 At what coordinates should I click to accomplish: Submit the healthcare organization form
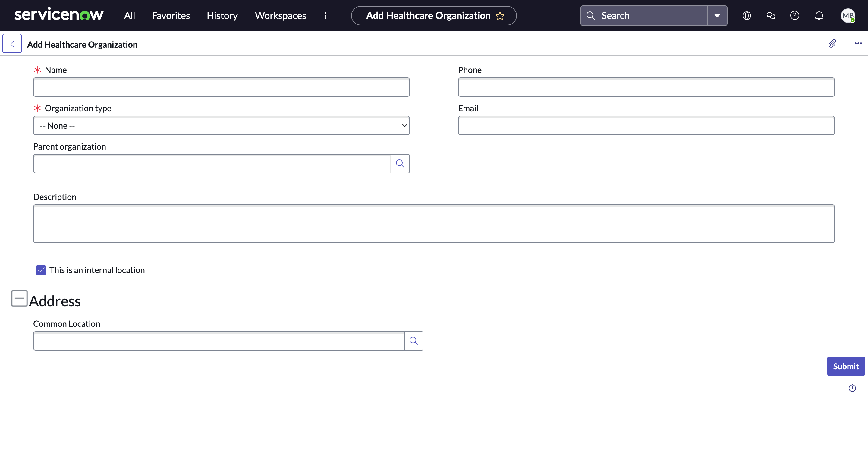click(846, 366)
